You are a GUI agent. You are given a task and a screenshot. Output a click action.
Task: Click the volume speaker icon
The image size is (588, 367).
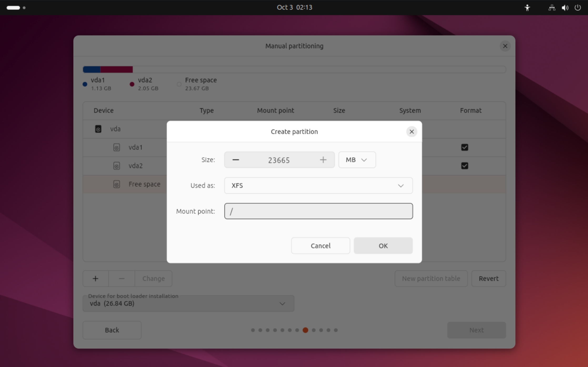pos(565,8)
